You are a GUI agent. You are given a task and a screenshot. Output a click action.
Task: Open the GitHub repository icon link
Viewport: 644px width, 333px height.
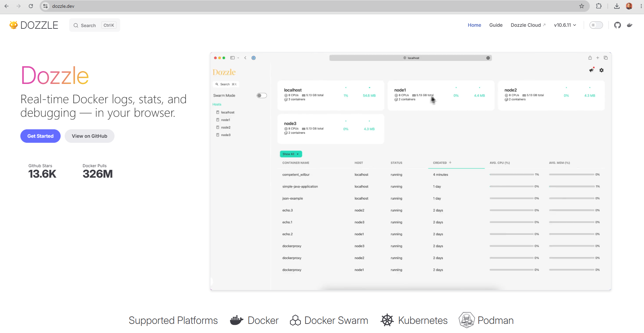point(618,25)
